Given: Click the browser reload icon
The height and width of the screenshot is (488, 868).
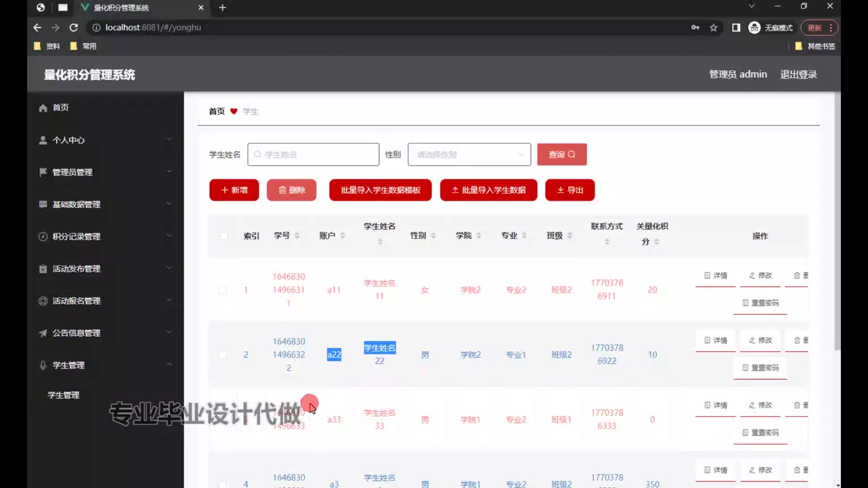Looking at the screenshot, I should click(x=74, y=28).
